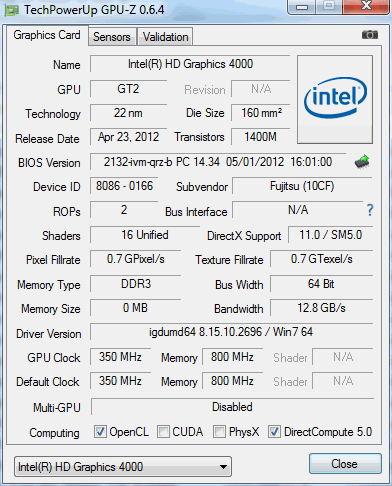Click the Name field with HD Graphics 4000

190,64
